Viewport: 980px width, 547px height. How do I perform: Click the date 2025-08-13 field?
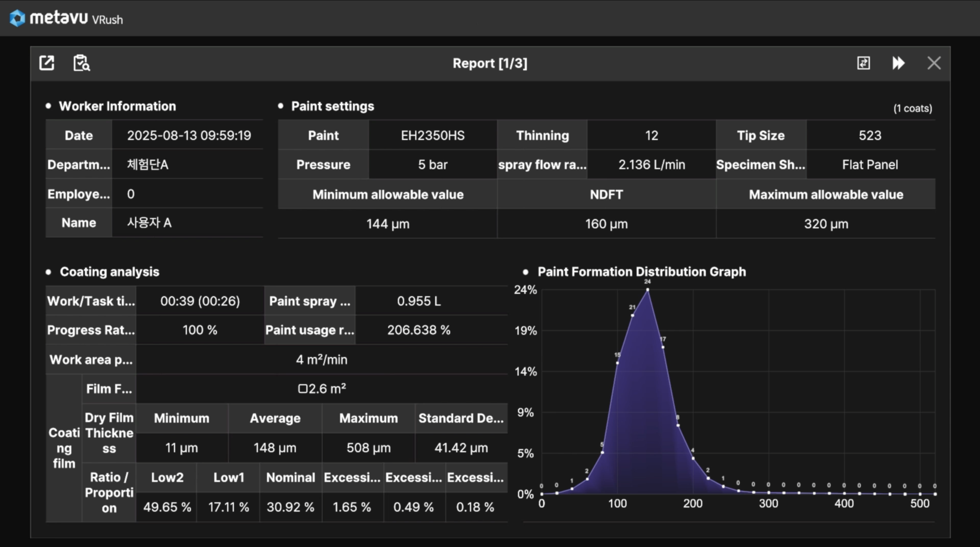coord(189,135)
